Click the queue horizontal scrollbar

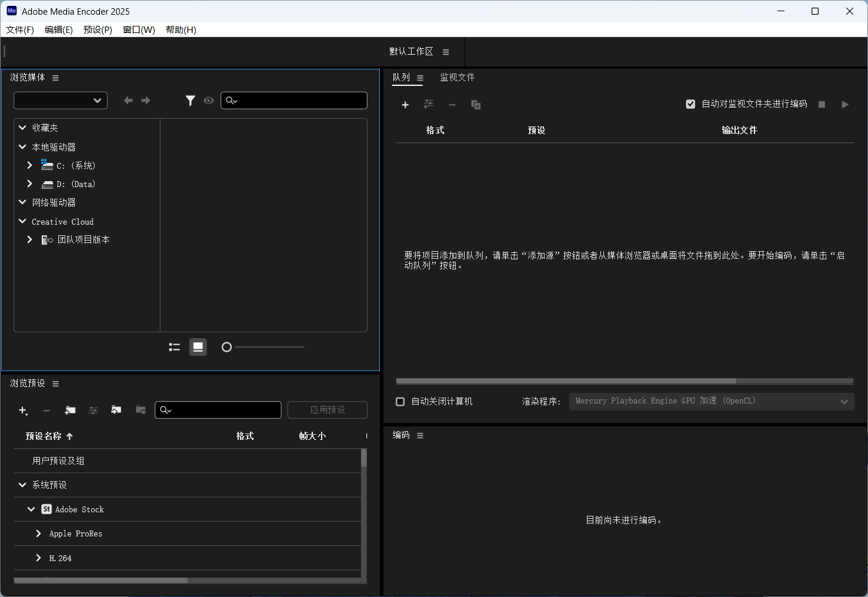(x=566, y=381)
